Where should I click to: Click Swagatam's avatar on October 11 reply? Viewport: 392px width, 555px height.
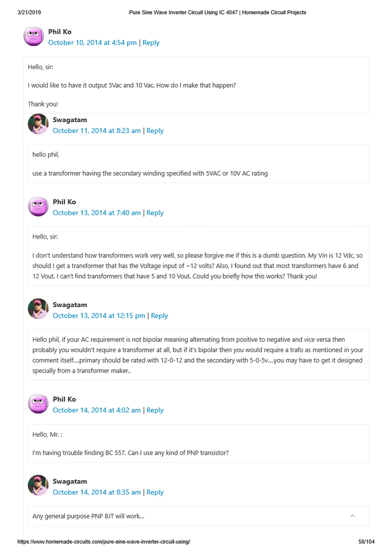[38, 124]
